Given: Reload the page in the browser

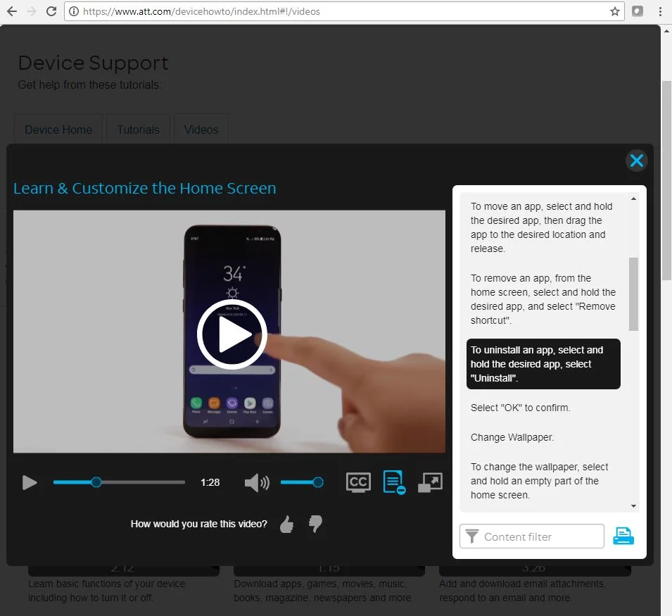Looking at the screenshot, I should pyautogui.click(x=49, y=11).
